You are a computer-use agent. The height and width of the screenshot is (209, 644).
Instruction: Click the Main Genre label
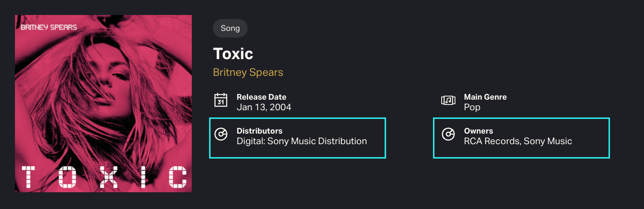click(x=485, y=97)
